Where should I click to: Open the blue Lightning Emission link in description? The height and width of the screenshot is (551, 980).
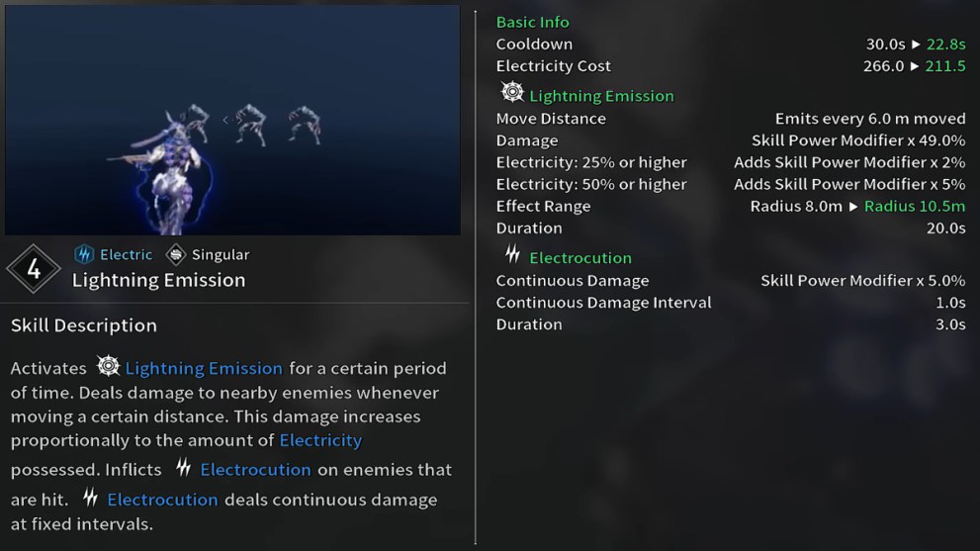point(204,368)
